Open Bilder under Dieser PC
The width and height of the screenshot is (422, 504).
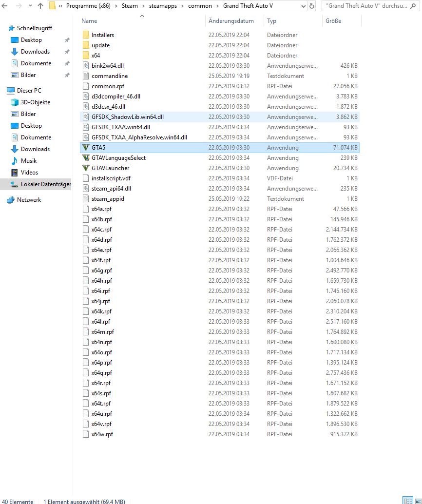click(28, 114)
